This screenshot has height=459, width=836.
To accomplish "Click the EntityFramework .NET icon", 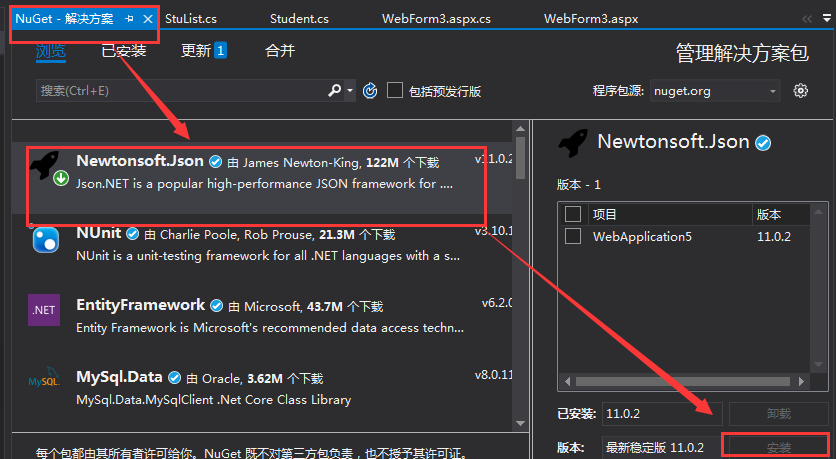I will [44, 310].
